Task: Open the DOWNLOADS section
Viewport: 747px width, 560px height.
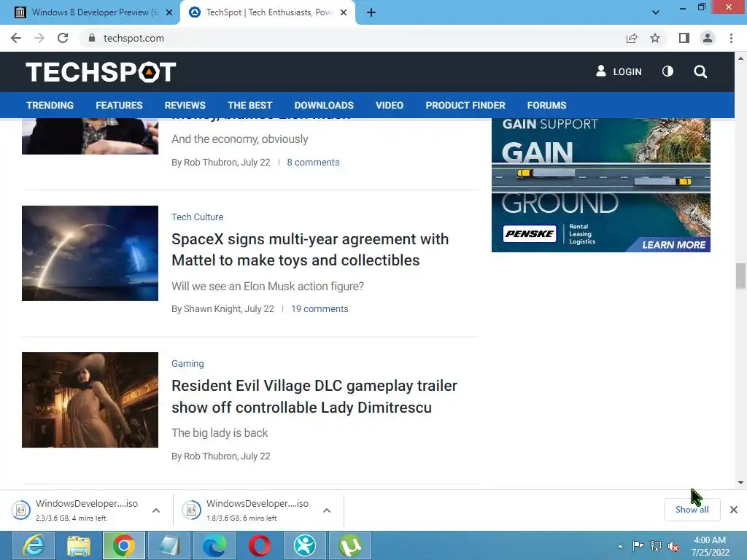Action: coord(324,105)
